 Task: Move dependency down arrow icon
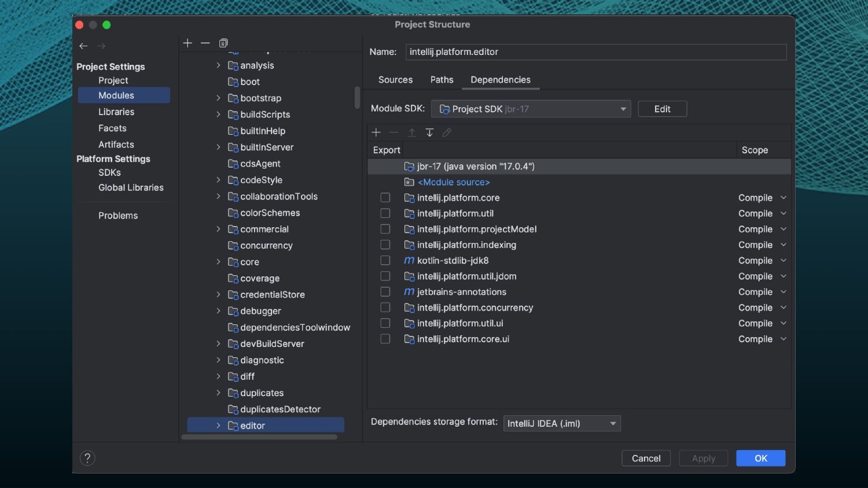coord(429,132)
